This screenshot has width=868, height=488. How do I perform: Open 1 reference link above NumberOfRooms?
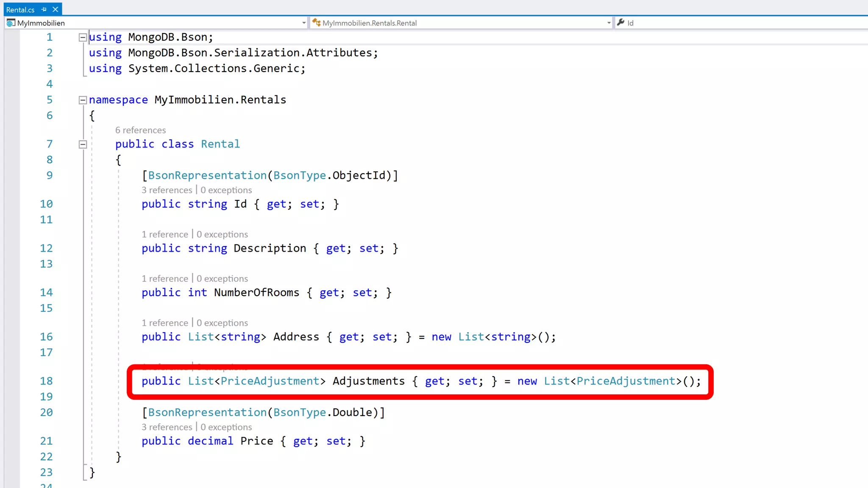point(165,279)
